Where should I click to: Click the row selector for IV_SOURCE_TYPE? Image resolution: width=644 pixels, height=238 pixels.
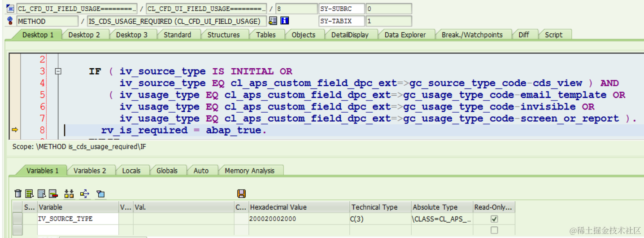[x=17, y=219]
